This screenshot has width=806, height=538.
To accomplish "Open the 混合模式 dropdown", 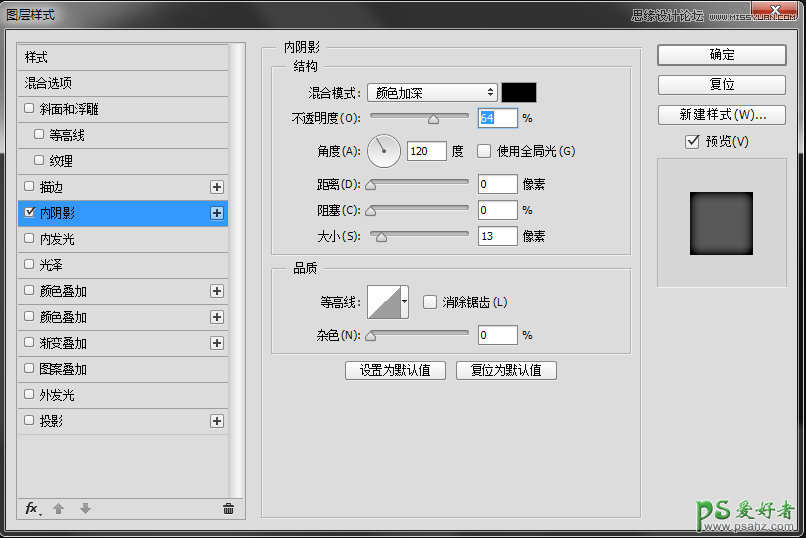I will (x=432, y=93).
